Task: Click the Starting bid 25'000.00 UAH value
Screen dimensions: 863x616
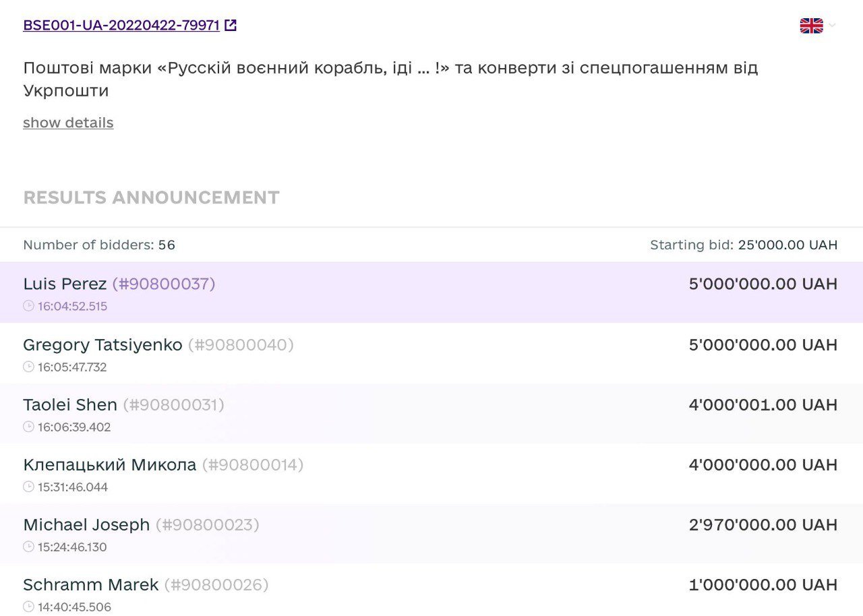Action: click(787, 245)
